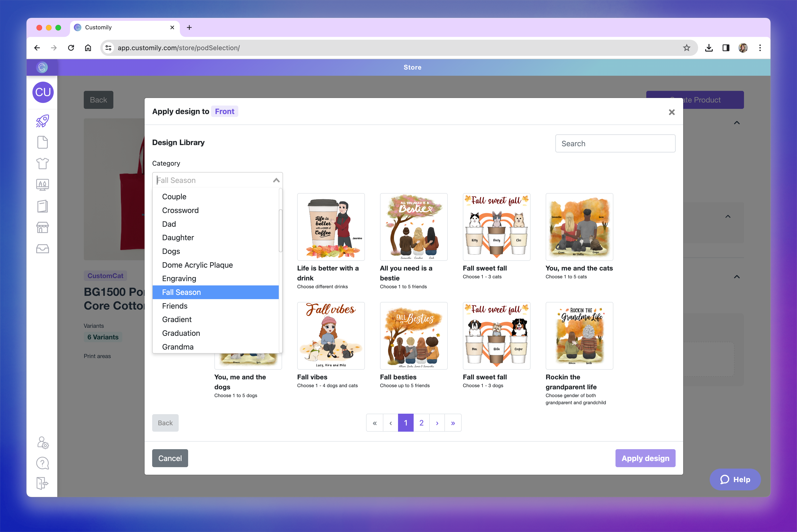The height and width of the screenshot is (532, 797).
Task: Go to page 2 of design results
Action: coord(421,423)
